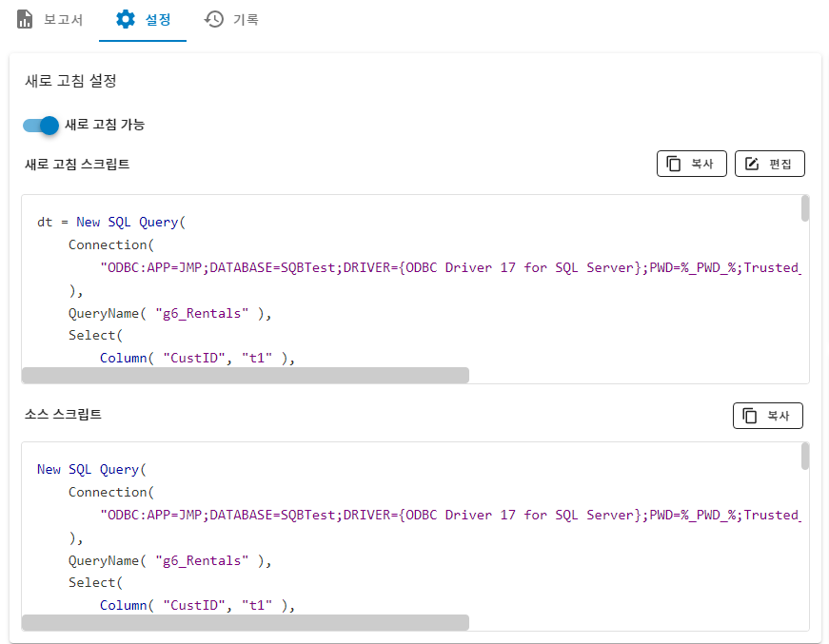This screenshot has width=829, height=644.
Task: Click copy icon beside 새로 고침 스크립트
Action: click(674, 164)
